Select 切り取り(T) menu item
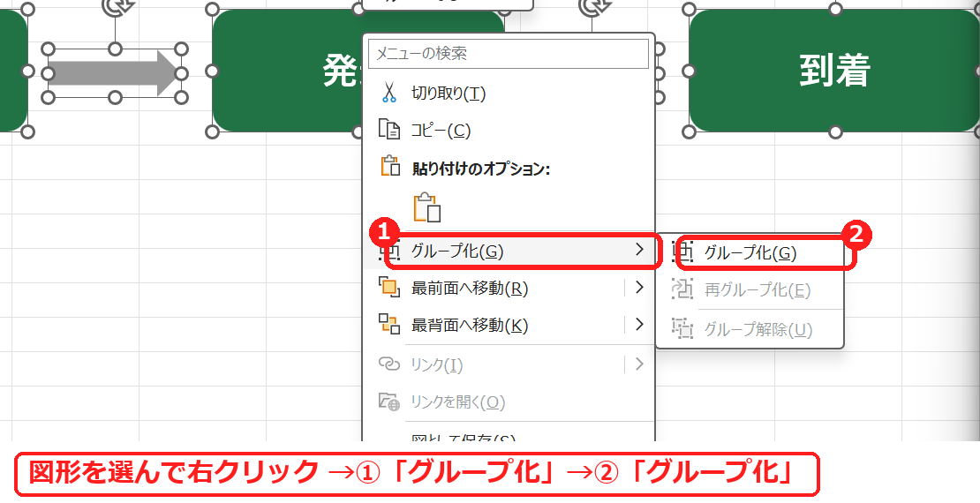The height and width of the screenshot is (503, 980). (509, 94)
